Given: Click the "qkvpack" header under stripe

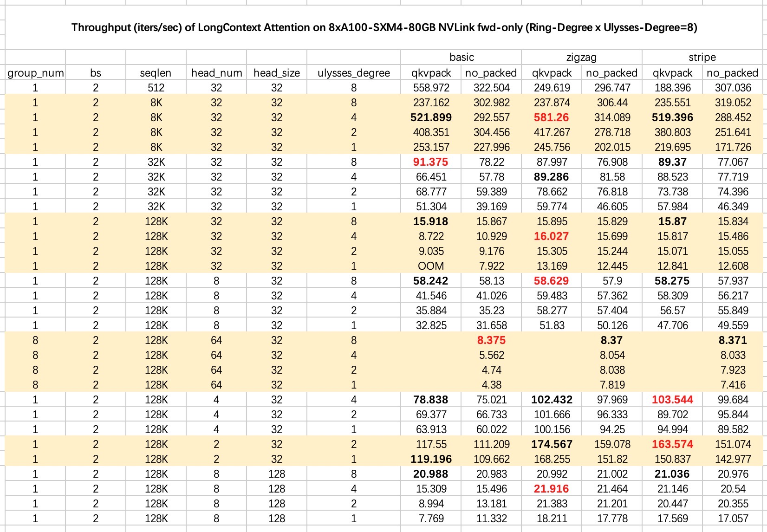Looking at the screenshot, I should (x=672, y=73).
